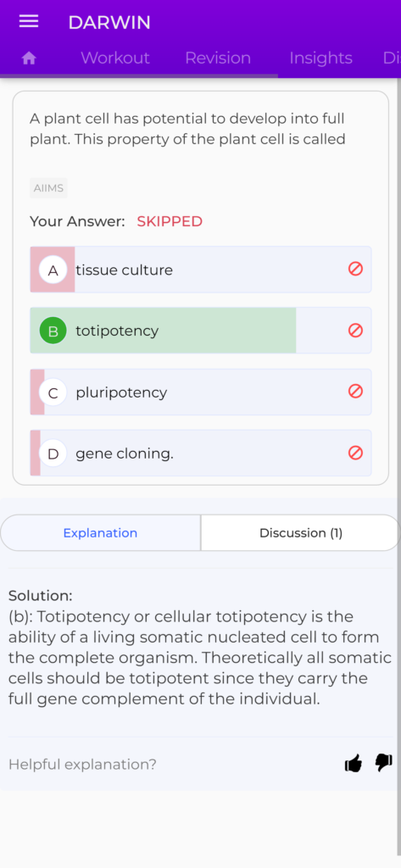
Task: Select option C circle
Action: click(53, 392)
